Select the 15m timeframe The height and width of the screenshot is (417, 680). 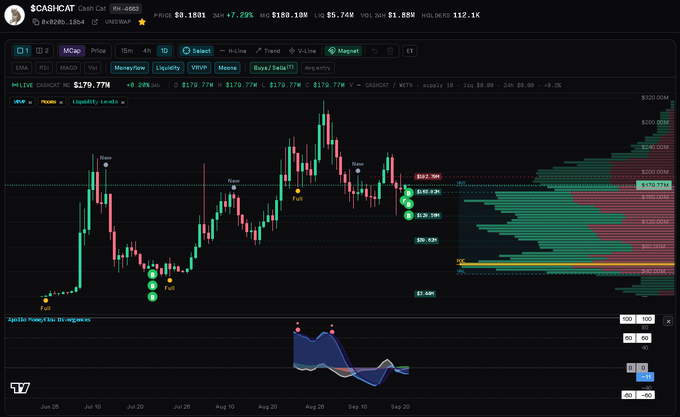[x=127, y=51]
